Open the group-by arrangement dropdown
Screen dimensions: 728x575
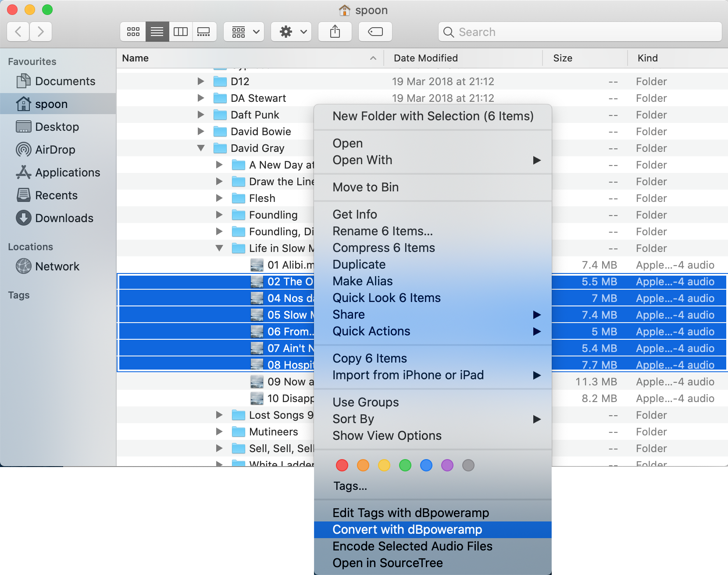click(244, 32)
